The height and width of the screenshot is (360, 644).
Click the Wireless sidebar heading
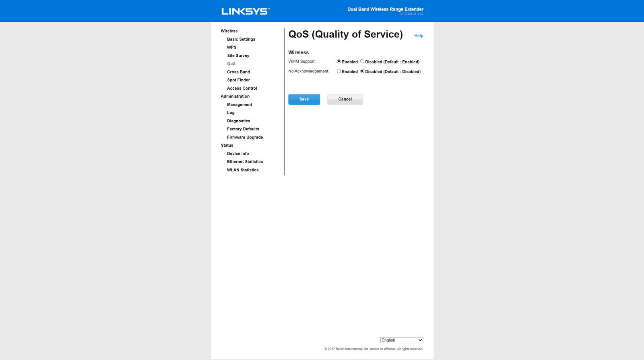click(229, 31)
